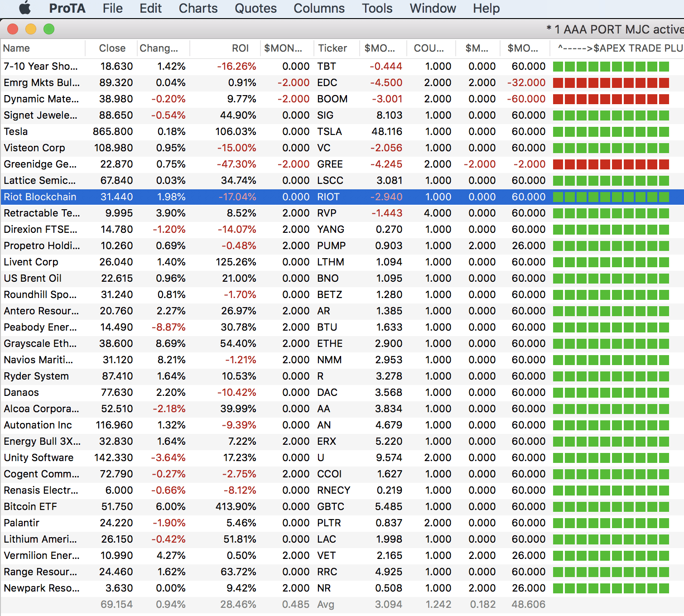Select the Peabody Ener... row name
The height and width of the screenshot is (616, 684).
(40, 327)
